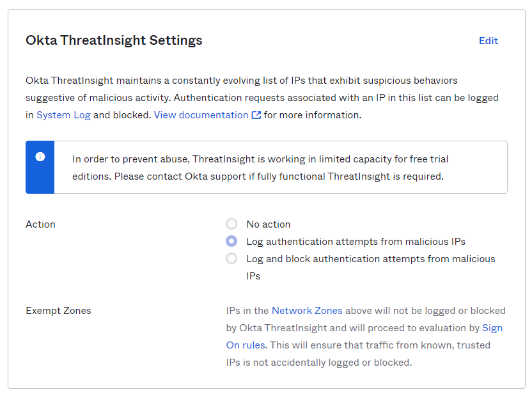
Task: Open the external link icon beside View documentation
Action: (256, 115)
